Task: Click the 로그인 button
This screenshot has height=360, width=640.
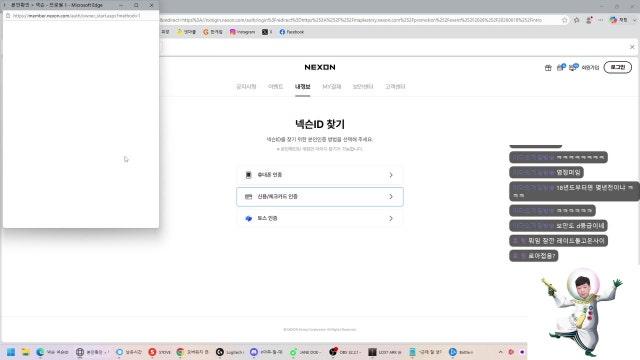Action: click(x=618, y=67)
